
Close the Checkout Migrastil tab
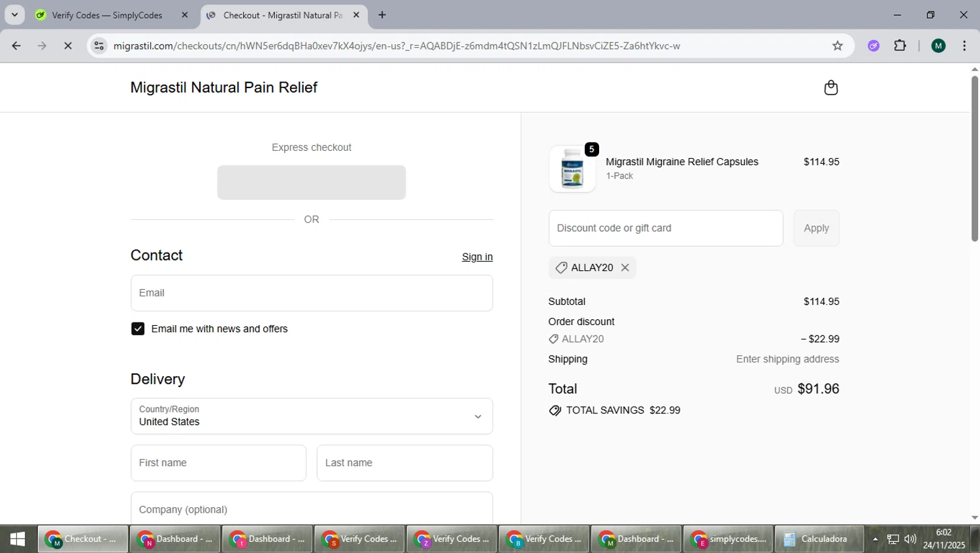click(x=356, y=15)
